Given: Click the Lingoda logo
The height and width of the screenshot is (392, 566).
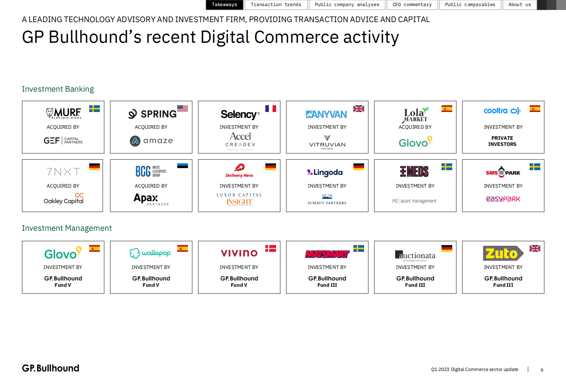Looking at the screenshot, I should (x=325, y=173).
